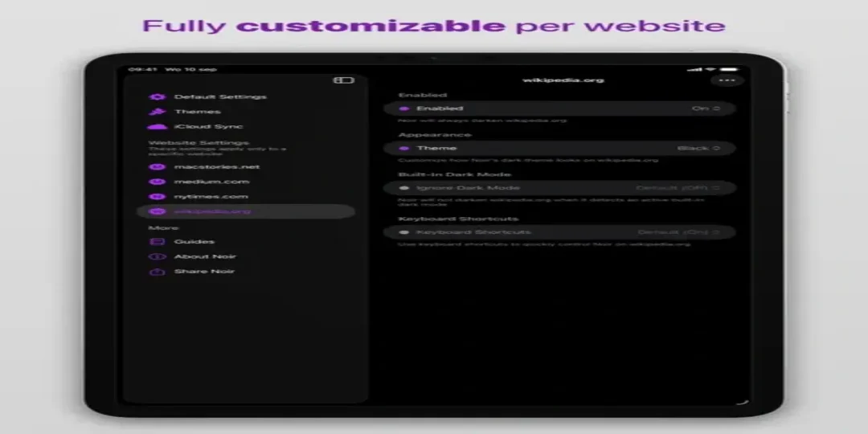The height and width of the screenshot is (434, 868).
Task: Click the wikipedia.org site icon
Action: [x=158, y=211]
